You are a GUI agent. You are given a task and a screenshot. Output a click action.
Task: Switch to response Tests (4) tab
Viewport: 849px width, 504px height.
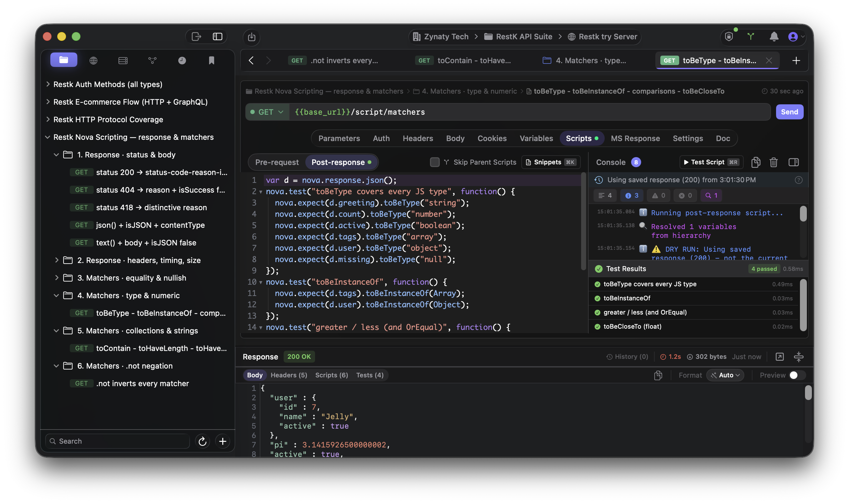pos(369,375)
